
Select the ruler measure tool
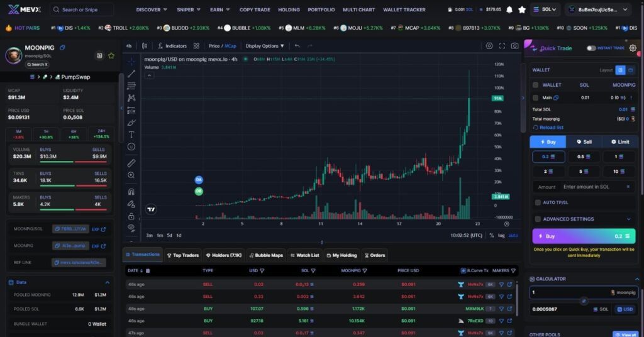click(x=131, y=163)
